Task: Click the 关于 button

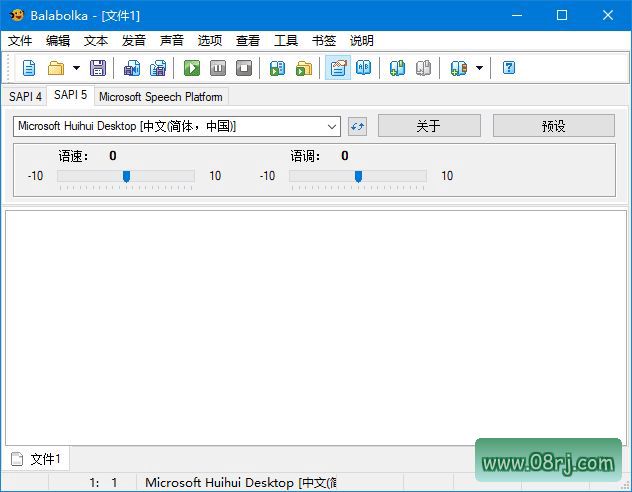Action: click(429, 126)
